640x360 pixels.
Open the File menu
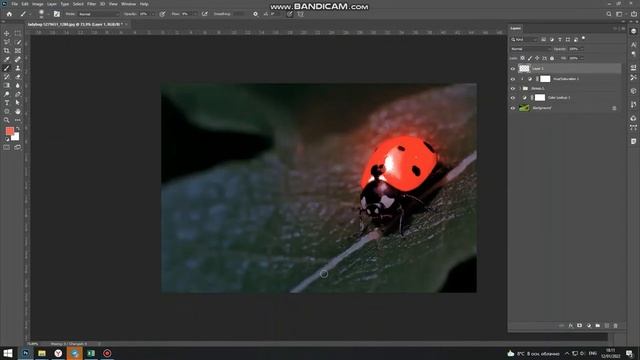[x=14, y=4]
